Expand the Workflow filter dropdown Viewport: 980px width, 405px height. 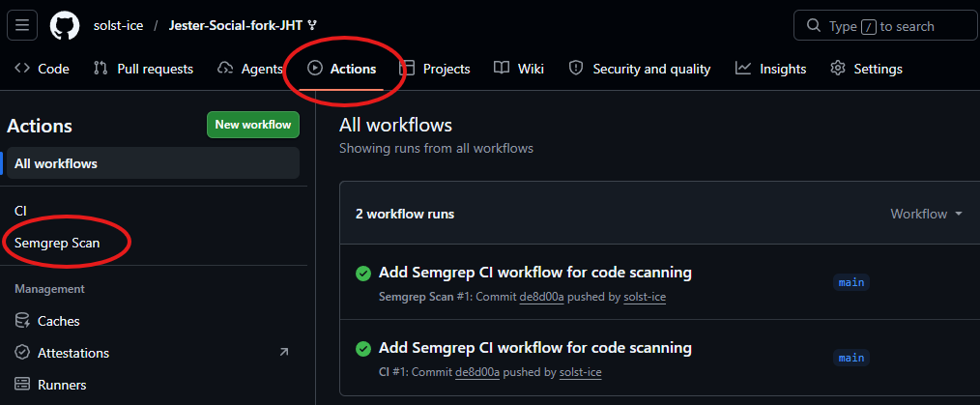click(926, 214)
